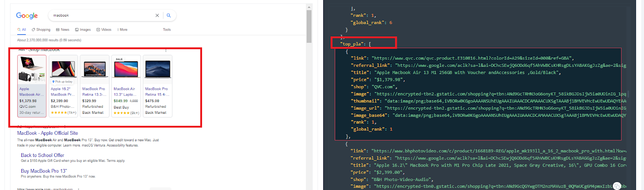Click the JSON "price": "$2,399.00" line
This screenshot has height=190, width=644.
[378, 172]
